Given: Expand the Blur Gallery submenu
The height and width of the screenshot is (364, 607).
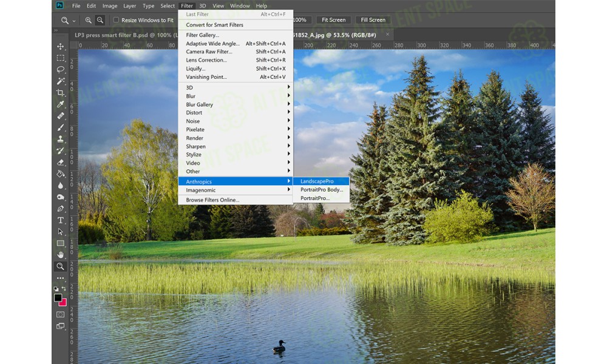Looking at the screenshot, I should tap(236, 104).
